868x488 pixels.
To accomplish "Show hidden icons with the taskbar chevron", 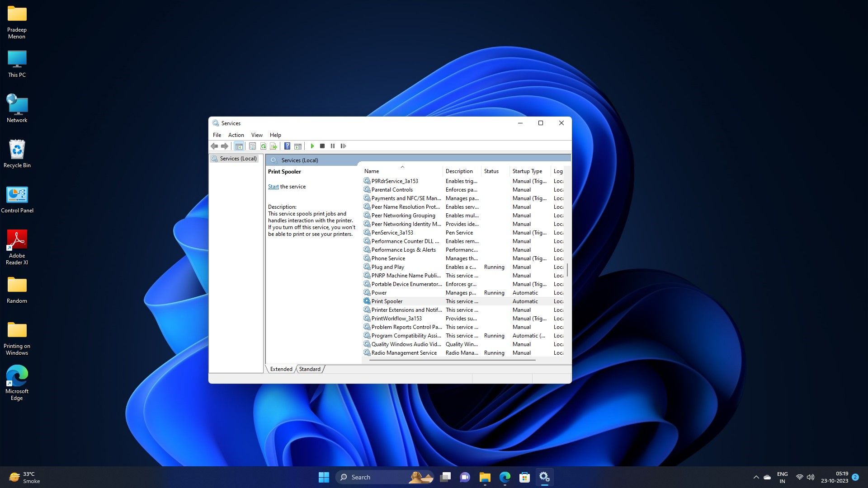I will point(756,477).
